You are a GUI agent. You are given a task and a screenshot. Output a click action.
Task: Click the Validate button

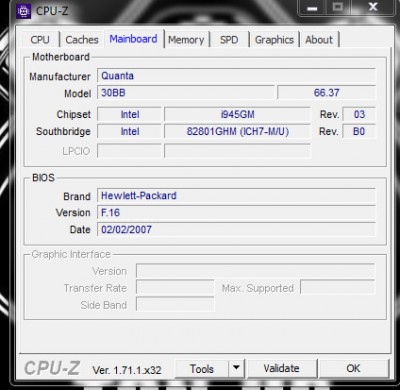tap(281, 368)
